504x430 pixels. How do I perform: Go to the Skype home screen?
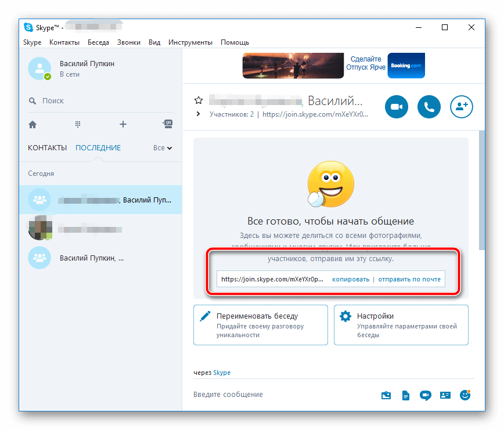(x=33, y=124)
